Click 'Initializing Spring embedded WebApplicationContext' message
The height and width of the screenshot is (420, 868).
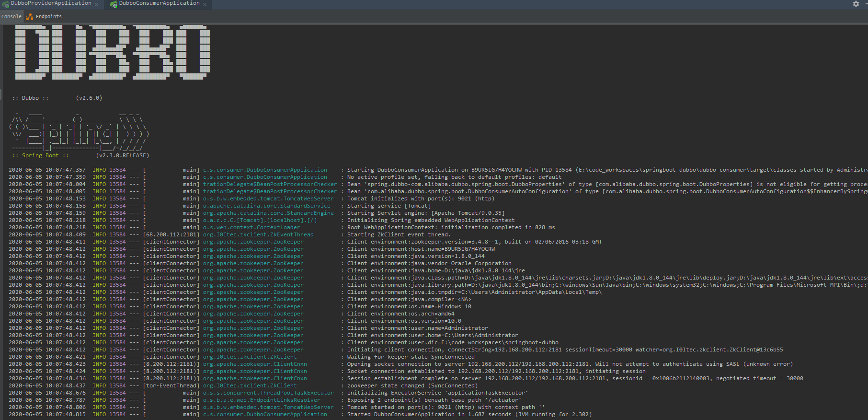coord(431,220)
